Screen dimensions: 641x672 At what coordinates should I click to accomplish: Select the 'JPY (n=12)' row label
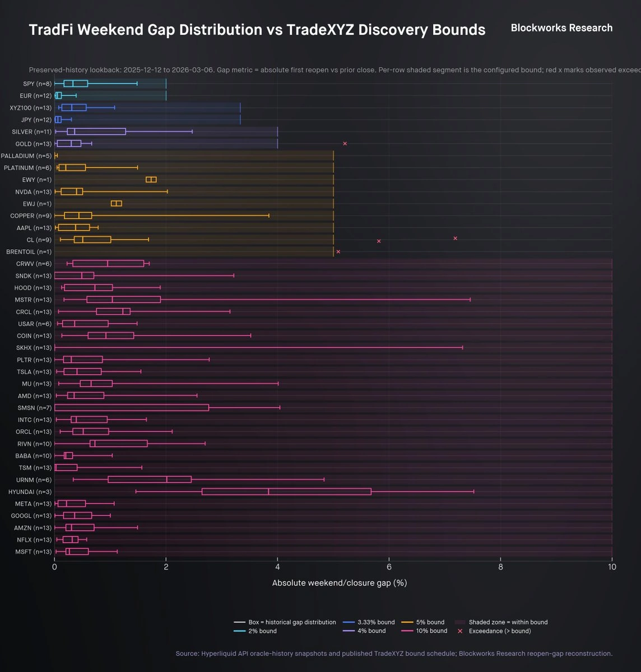tap(36, 120)
